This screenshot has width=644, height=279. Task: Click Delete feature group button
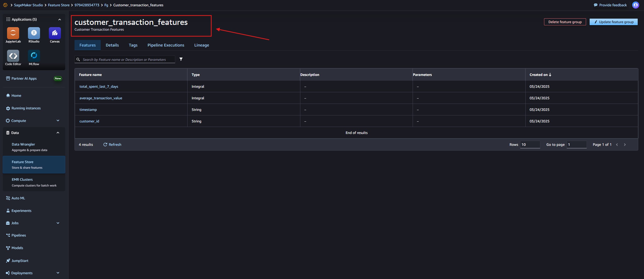coord(565,22)
